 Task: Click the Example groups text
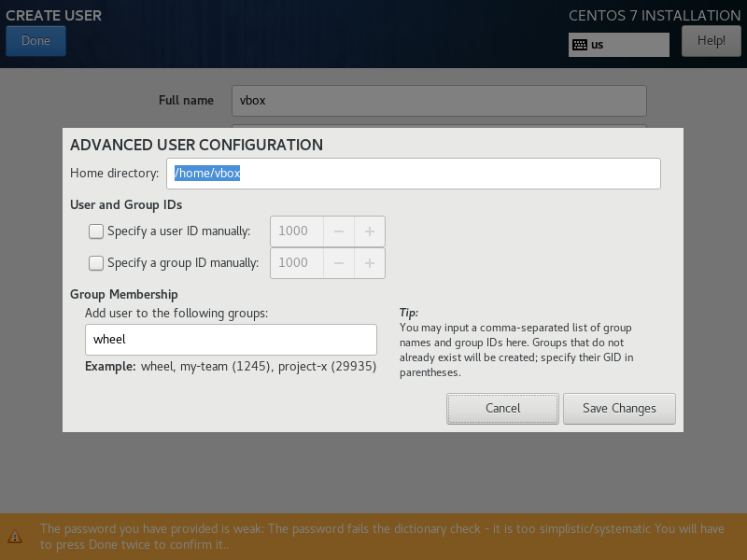click(231, 367)
